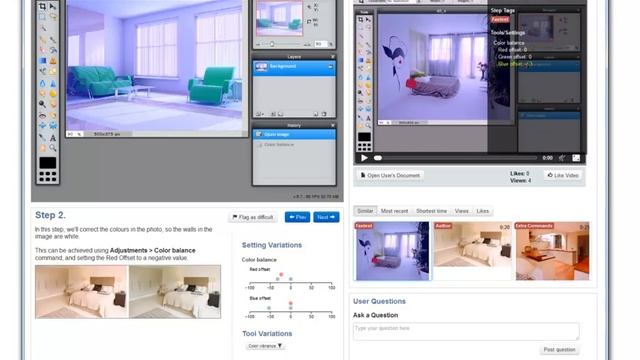Screen dimensions: 640x360
Task: Open the Color vibrance tool variations dropdown
Action: (265, 346)
